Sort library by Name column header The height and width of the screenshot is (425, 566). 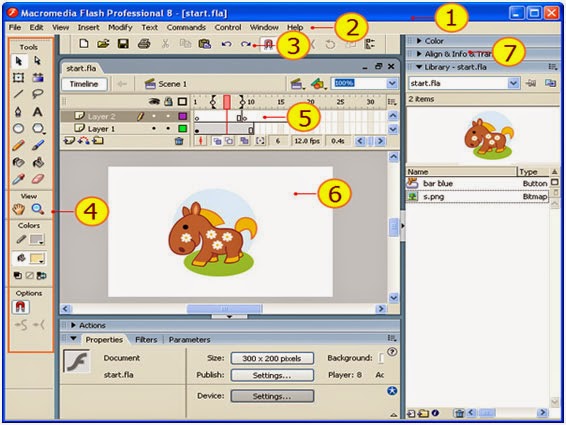coord(461,172)
